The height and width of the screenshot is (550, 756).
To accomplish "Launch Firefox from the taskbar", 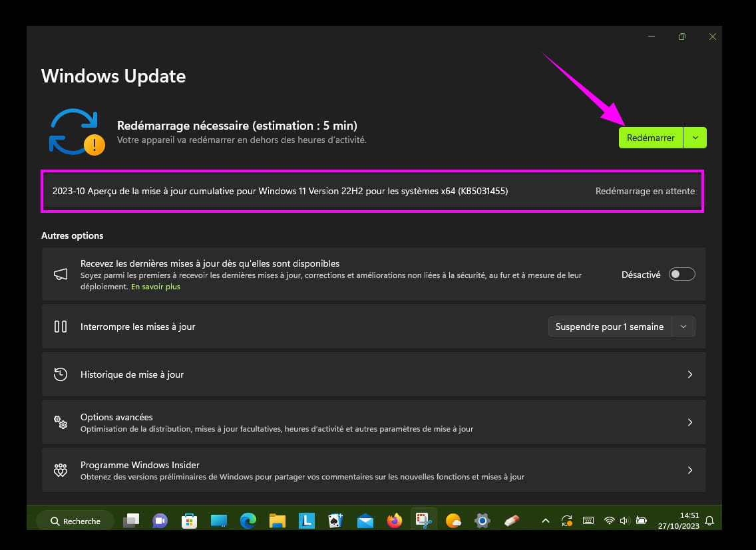I will (x=395, y=521).
